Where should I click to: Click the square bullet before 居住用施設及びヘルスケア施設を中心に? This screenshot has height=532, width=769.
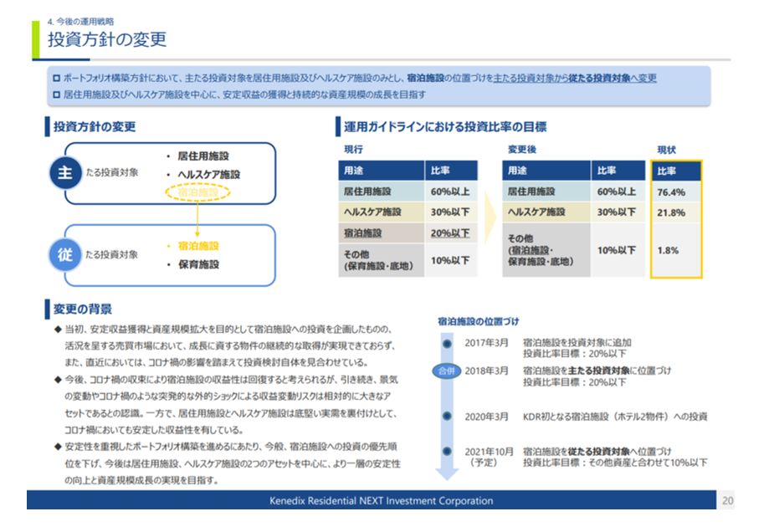56,95
